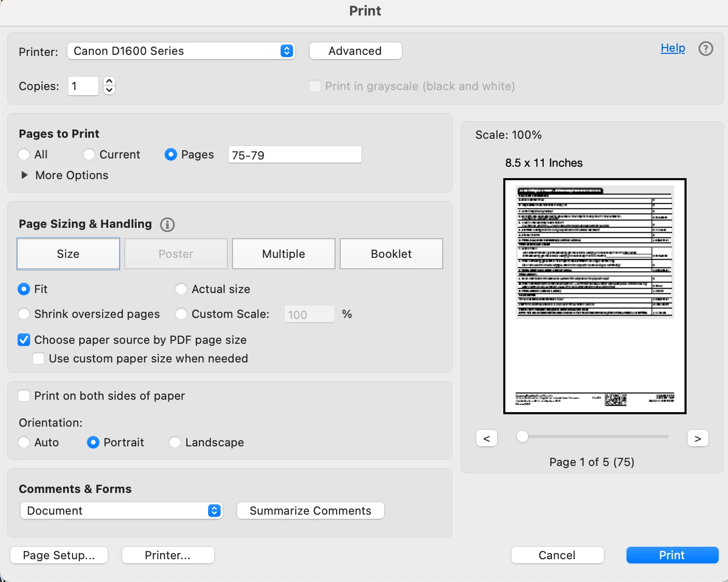Viewport: 728px width, 582px height.
Task: Switch to the Booklet tab
Action: click(x=391, y=254)
